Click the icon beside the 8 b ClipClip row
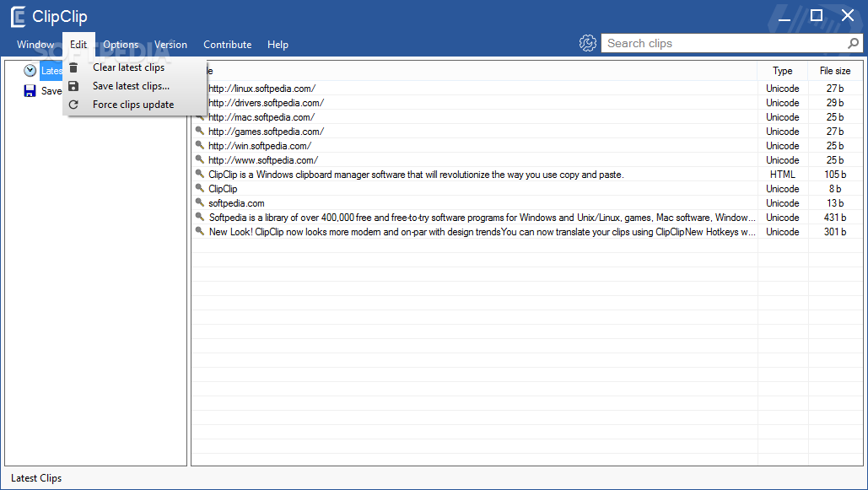This screenshot has height=490, width=868. point(200,188)
